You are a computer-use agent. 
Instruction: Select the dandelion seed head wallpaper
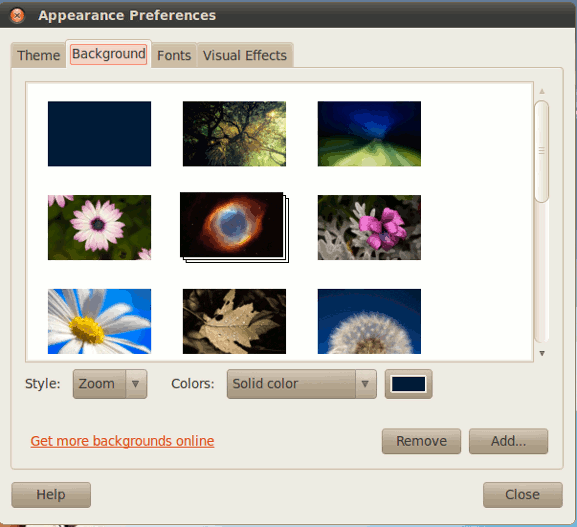point(369,321)
